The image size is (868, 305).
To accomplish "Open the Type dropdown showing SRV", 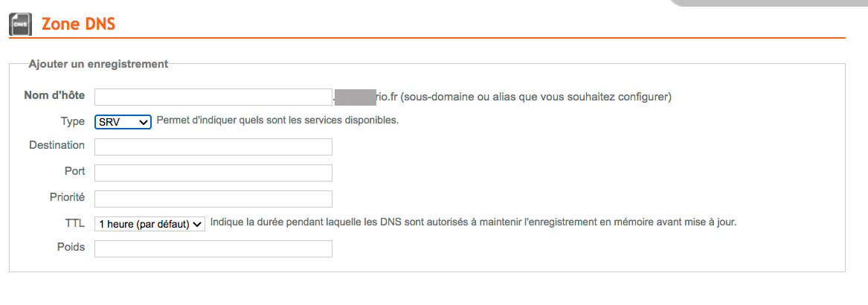I will [x=123, y=122].
